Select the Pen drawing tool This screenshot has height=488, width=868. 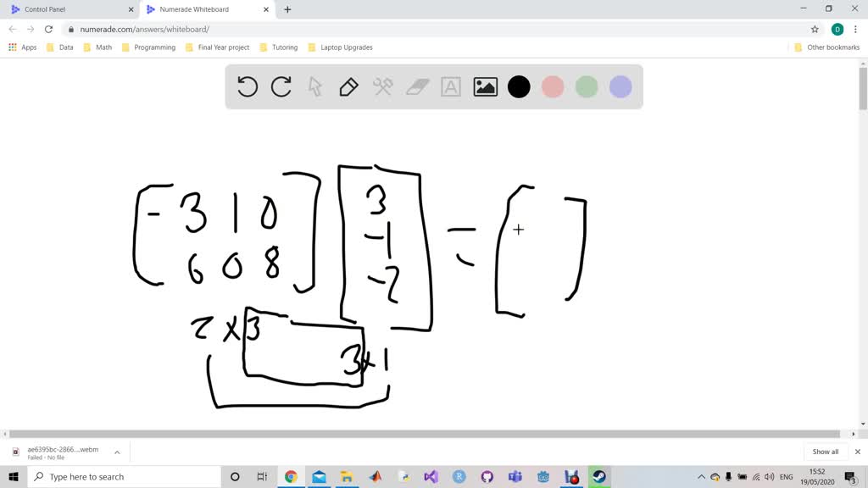[x=348, y=86]
